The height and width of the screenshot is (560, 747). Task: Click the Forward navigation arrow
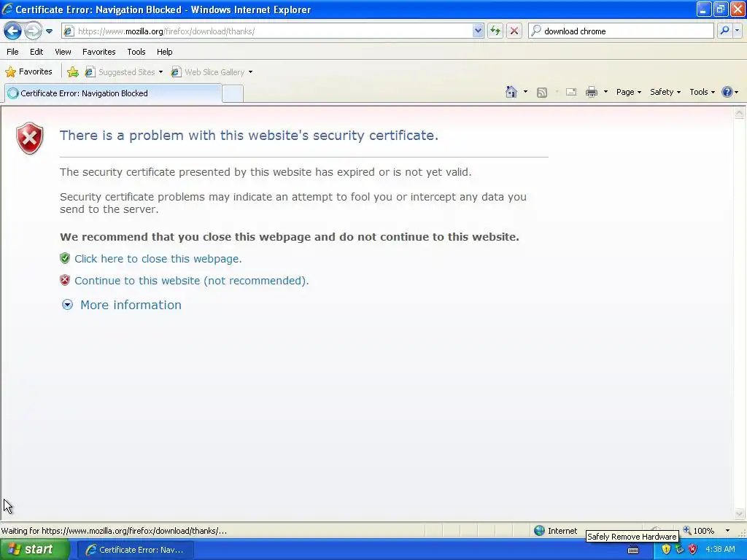click(33, 31)
